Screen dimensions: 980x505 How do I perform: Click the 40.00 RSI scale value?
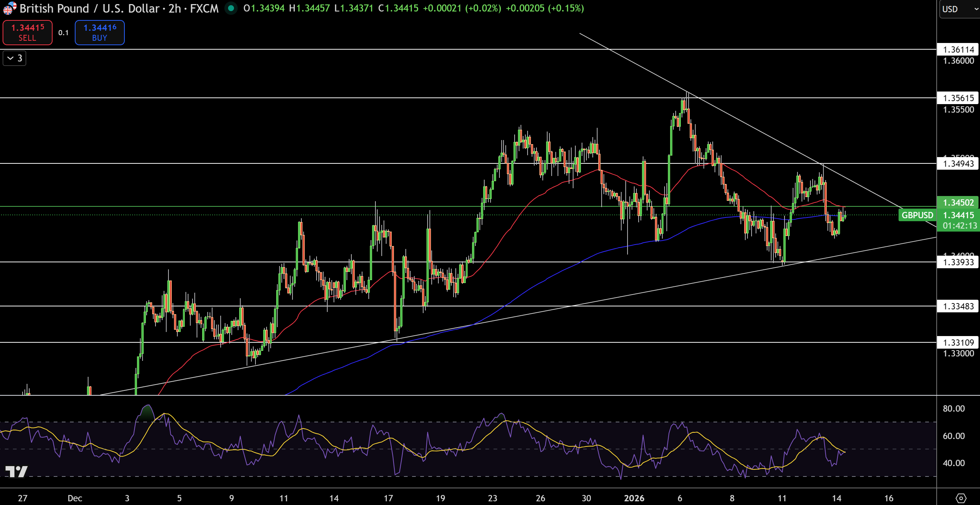click(954, 463)
